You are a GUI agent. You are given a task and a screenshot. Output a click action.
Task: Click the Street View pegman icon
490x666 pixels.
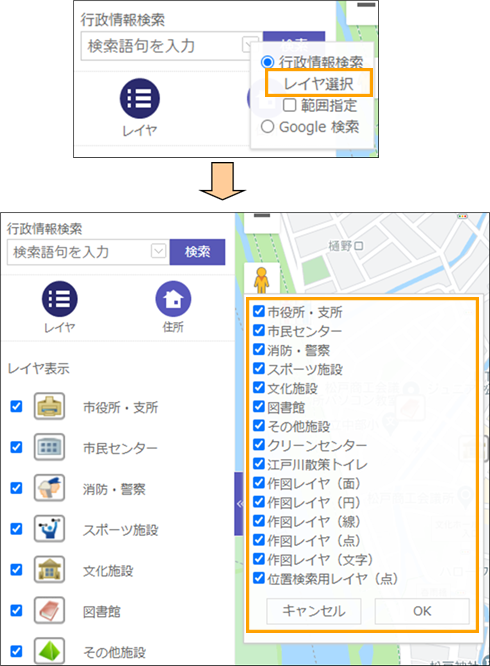[x=262, y=279]
